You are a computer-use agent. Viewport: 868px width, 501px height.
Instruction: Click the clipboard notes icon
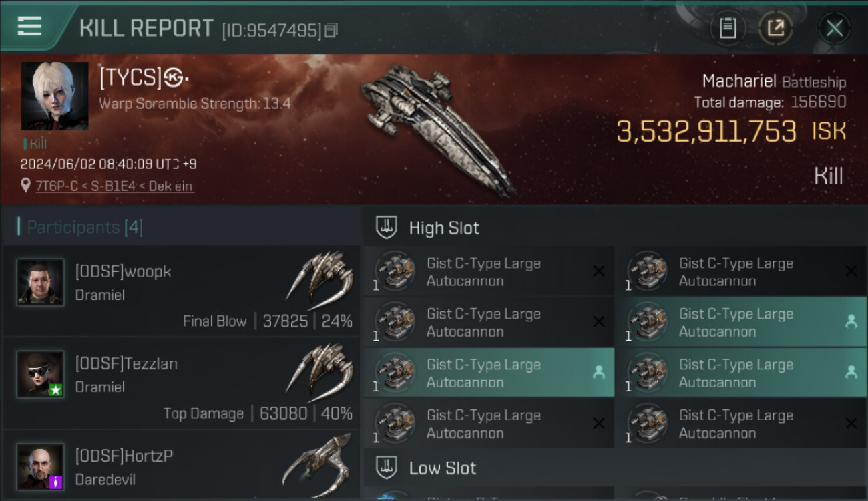point(727,28)
